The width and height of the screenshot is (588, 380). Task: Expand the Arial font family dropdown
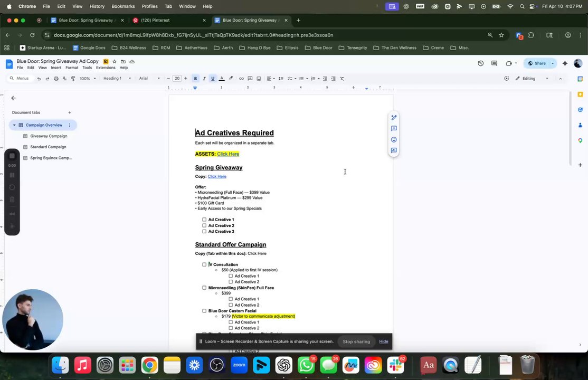tap(149, 79)
